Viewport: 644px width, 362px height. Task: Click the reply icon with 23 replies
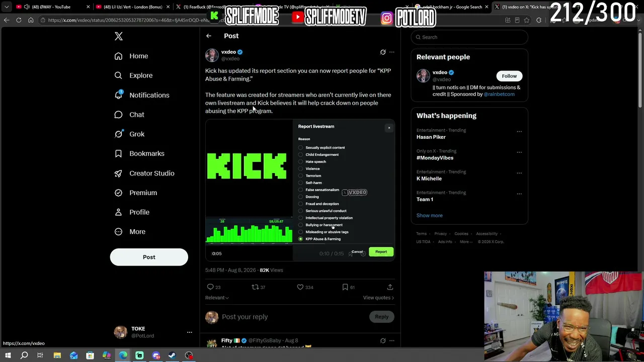click(x=210, y=287)
